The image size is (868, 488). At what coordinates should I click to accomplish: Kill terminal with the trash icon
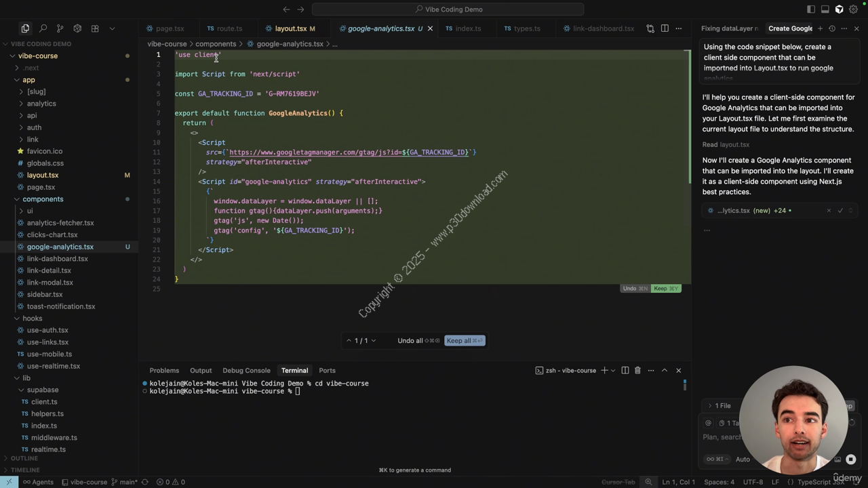point(637,370)
